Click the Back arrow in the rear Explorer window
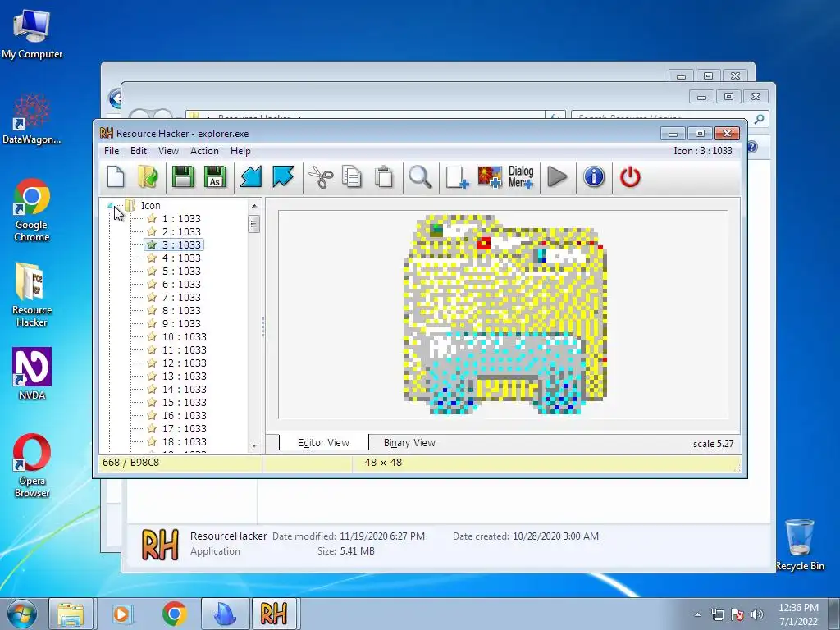 click(114, 98)
